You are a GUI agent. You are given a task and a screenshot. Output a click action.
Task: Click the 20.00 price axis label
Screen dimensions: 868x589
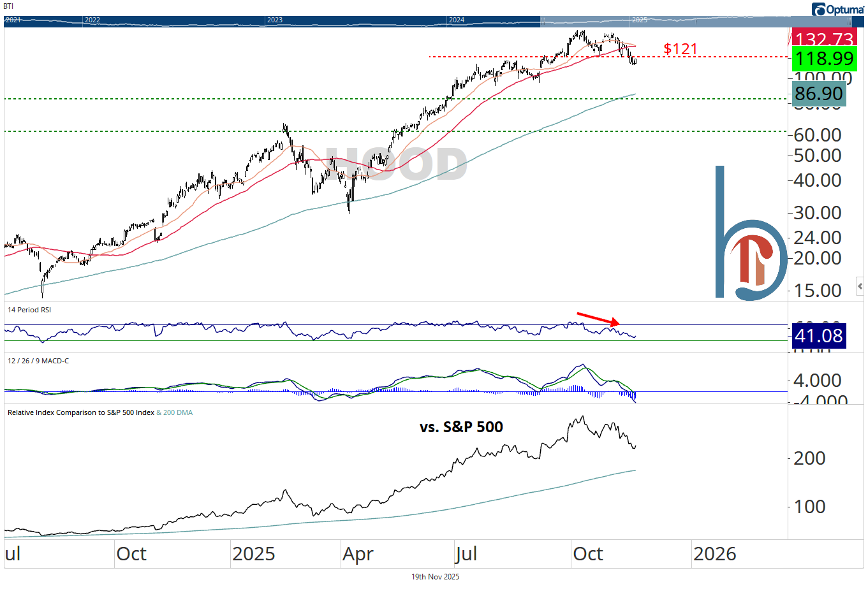coord(818,258)
